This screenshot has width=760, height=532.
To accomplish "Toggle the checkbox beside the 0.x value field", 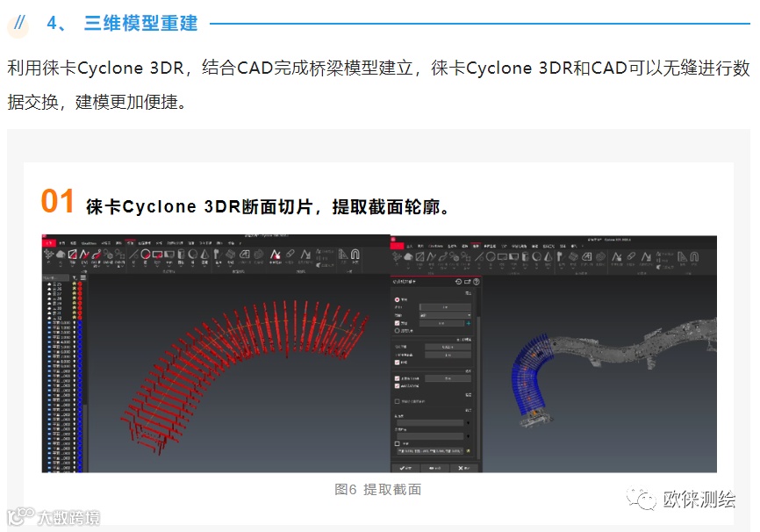I will [x=398, y=378].
